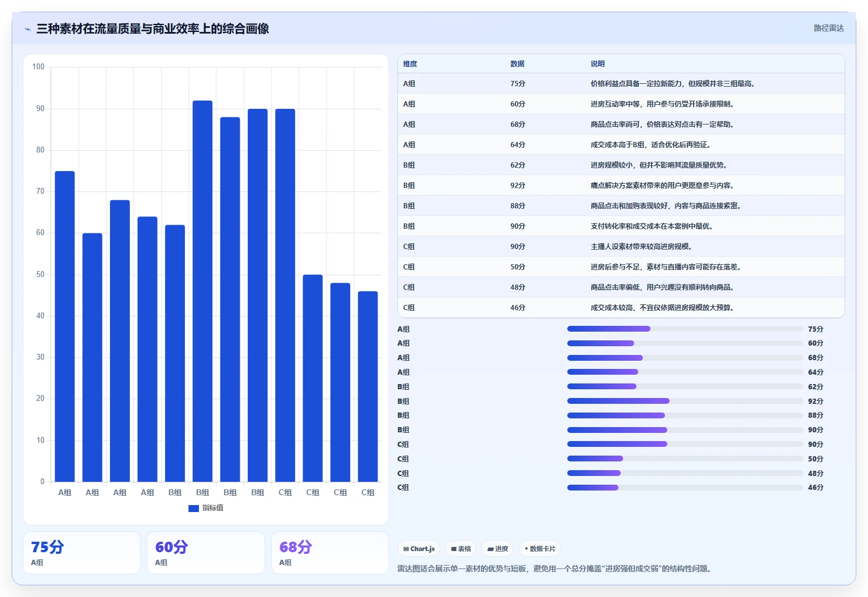This screenshot has height=597, width=868.
Task: Click the A组 progress bar showing 60分
Action: (x=685, y=343)
